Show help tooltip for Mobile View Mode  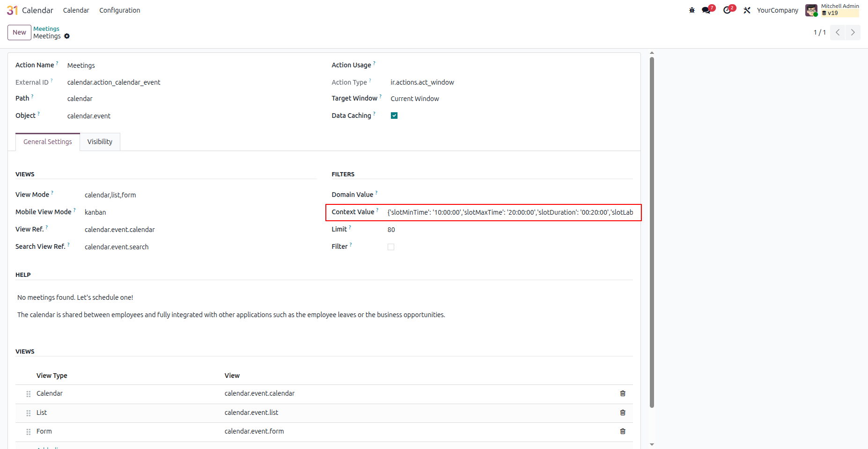tap(74, 210)
